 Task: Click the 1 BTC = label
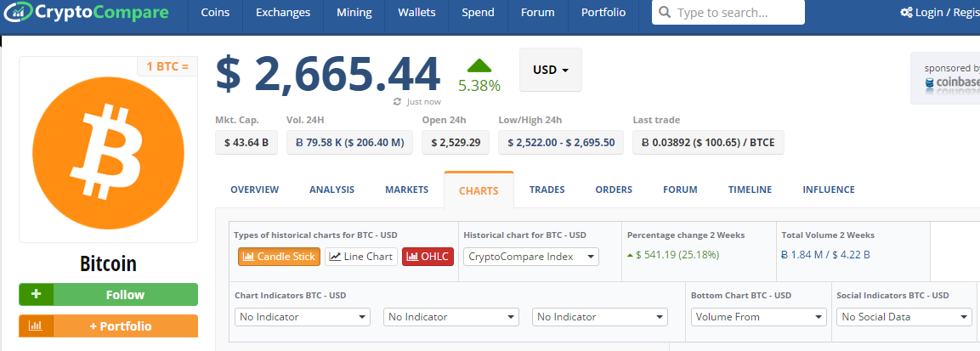tap(167, 65)
